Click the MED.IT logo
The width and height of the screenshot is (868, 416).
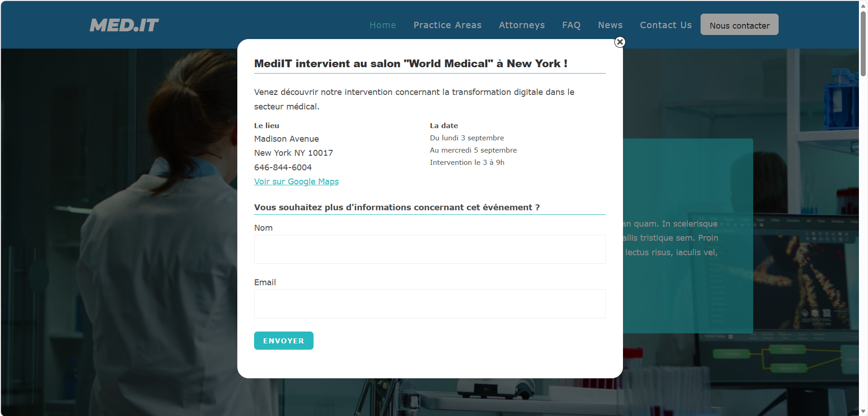coord(124,25)
